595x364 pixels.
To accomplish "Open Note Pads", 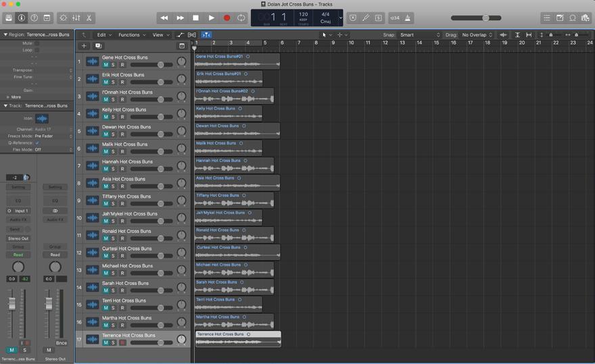I will coord(560,18).
